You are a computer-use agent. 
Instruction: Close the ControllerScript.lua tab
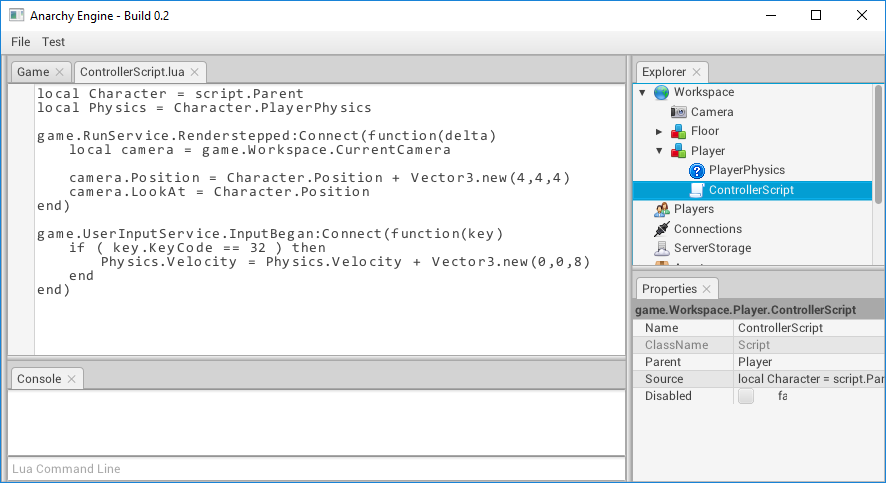click(195, 72)
